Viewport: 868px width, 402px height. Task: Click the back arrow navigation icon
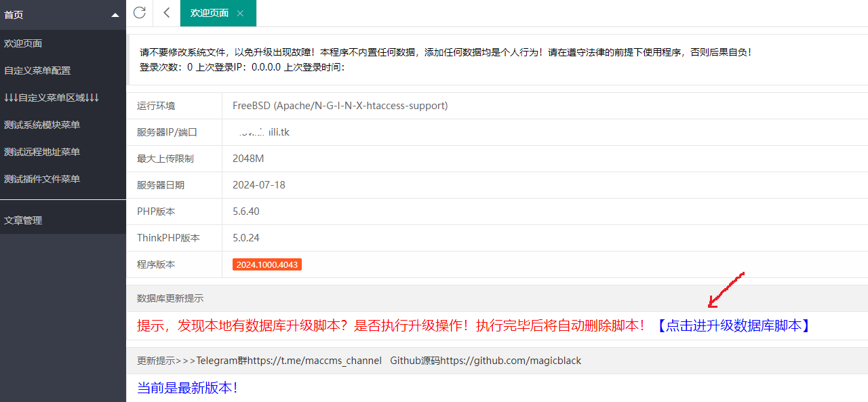[x=166, y=12]
